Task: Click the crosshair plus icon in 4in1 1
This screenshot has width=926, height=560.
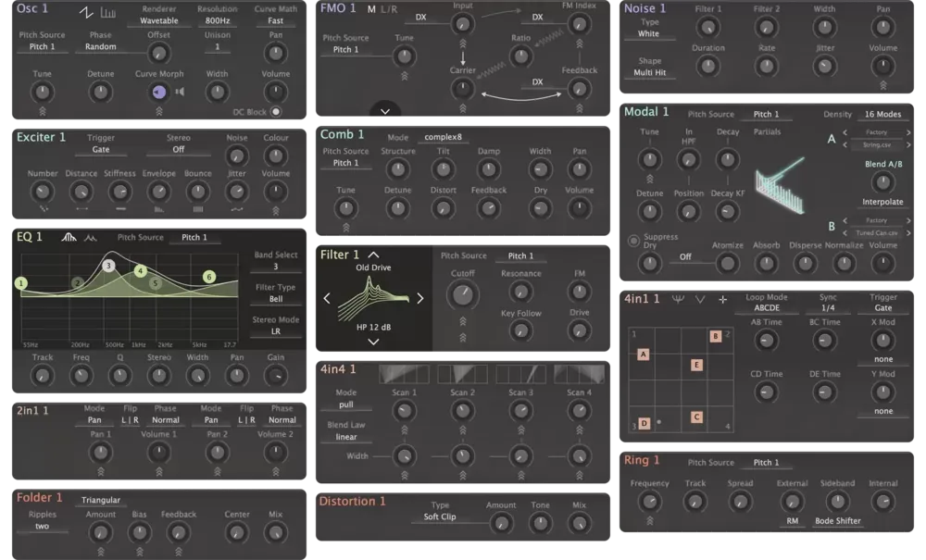Action: pyautogui.click(x=723, y=299)
